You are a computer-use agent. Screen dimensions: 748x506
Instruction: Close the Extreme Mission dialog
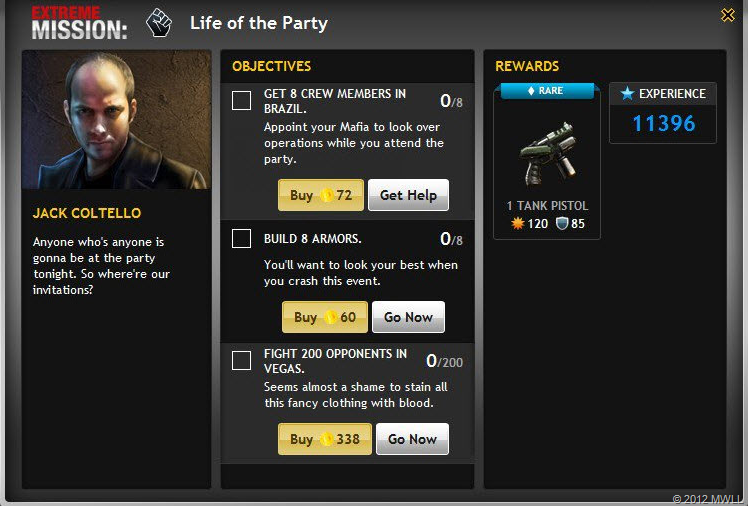[727, 15]
